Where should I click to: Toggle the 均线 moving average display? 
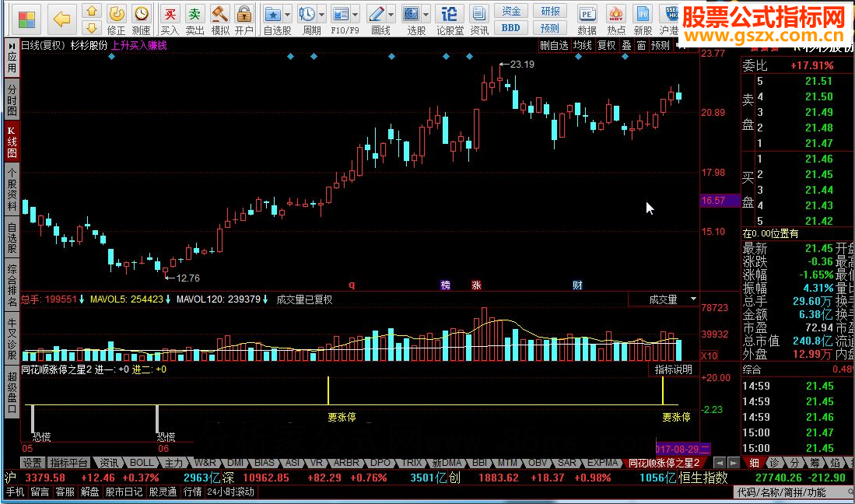click(583, 45)
